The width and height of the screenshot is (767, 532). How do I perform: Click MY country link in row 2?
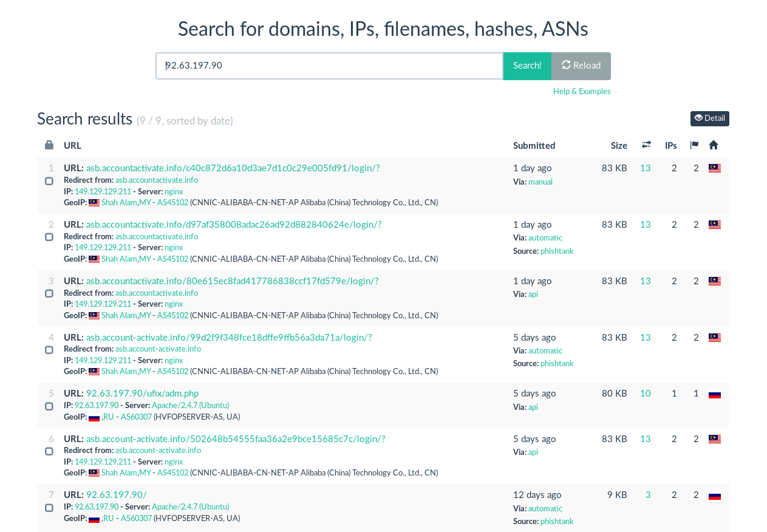pos(145,259)
